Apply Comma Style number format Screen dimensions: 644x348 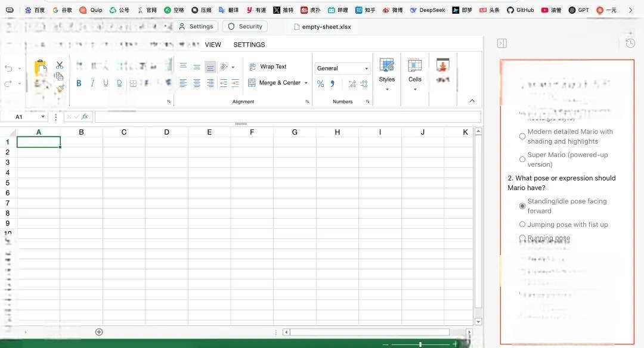[x=332, y=83]
